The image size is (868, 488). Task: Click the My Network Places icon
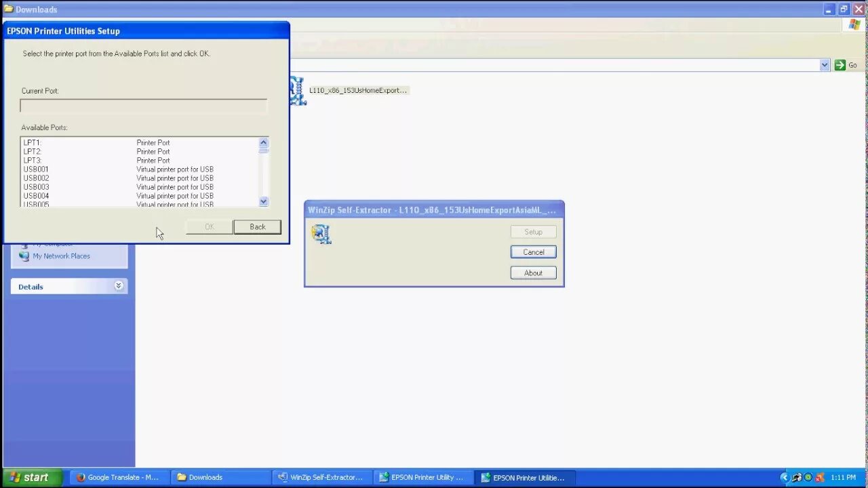24,256
